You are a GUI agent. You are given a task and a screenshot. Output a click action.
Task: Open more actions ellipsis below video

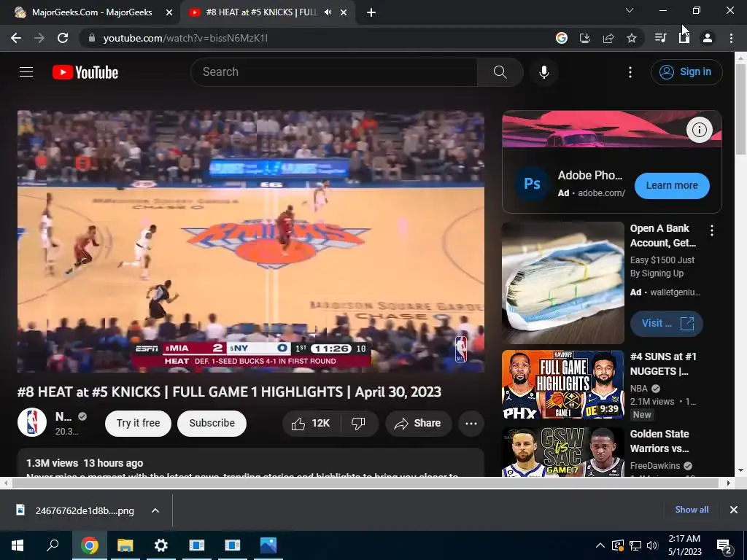pos(471,424)
